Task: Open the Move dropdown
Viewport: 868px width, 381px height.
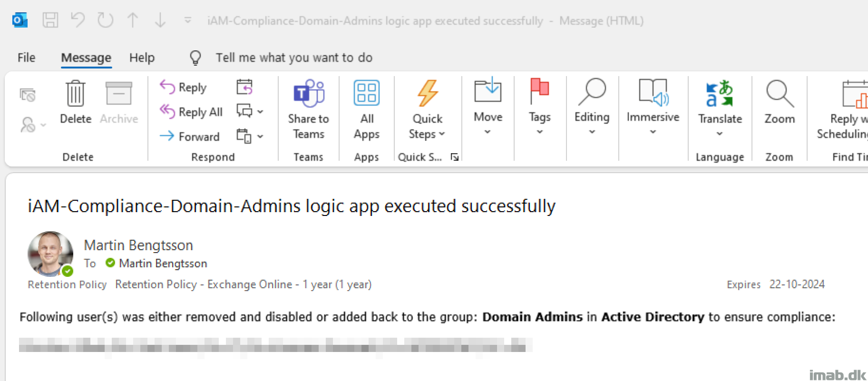Action: pos(488,107)
